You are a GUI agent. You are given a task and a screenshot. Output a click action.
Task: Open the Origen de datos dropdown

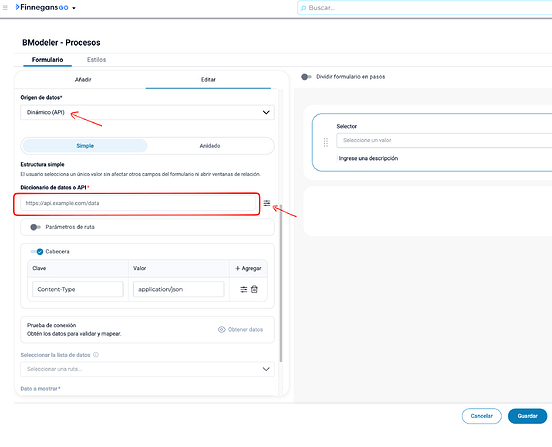147,112
